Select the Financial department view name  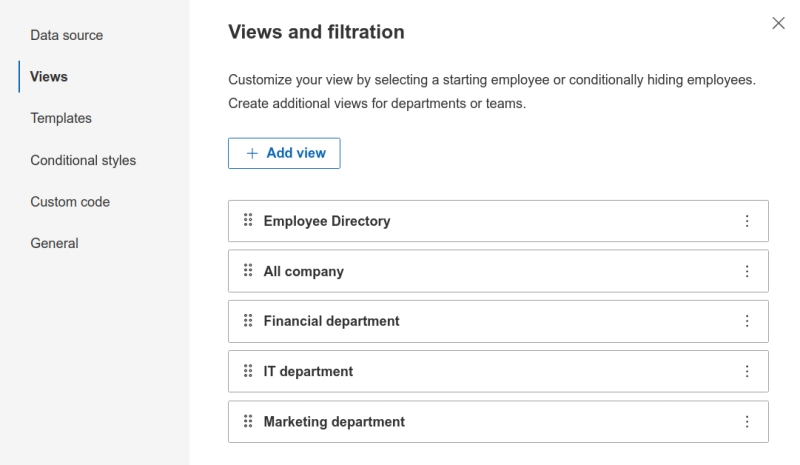pyautogui.click(x=331, y=321)
